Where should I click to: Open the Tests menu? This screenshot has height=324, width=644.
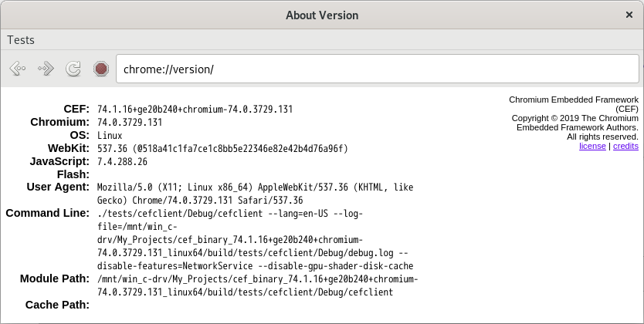(21, 40)
